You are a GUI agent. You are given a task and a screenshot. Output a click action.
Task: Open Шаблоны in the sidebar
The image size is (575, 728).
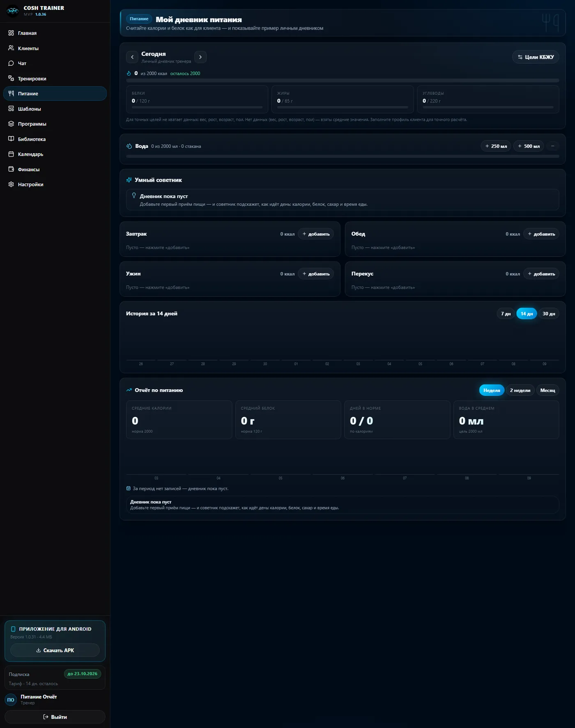coord(55,109)
